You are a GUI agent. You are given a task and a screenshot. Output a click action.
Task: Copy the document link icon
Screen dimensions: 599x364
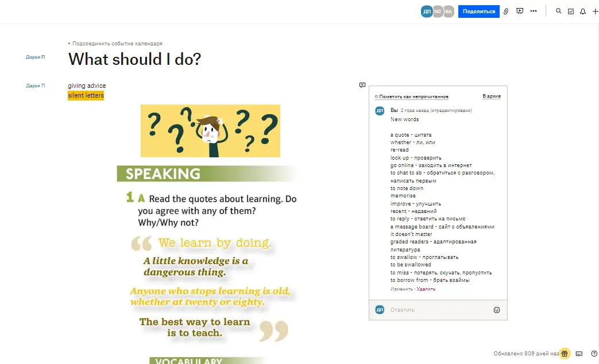pyautogui.click(x=506, y=11)
